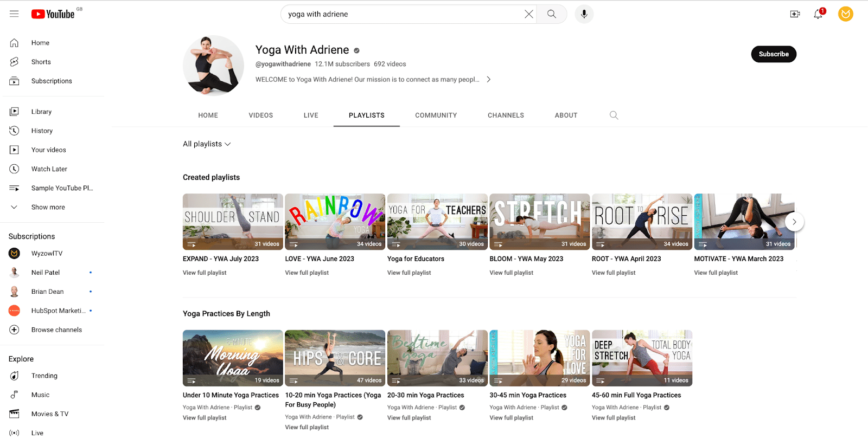Click the '30-45 min Yoga Practices' title
The width and height of the screenshot is (868, 439).
click(x=528, y=395)
